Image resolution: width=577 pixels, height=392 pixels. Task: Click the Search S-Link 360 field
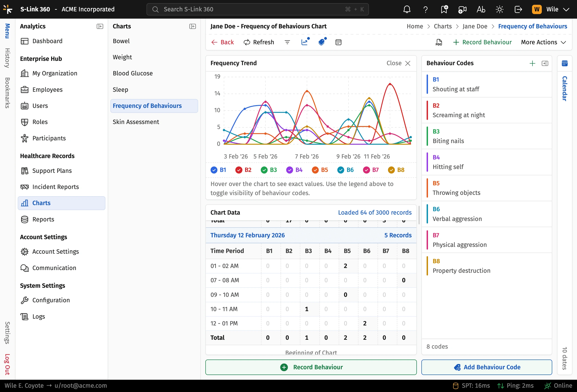click(257, 10)
